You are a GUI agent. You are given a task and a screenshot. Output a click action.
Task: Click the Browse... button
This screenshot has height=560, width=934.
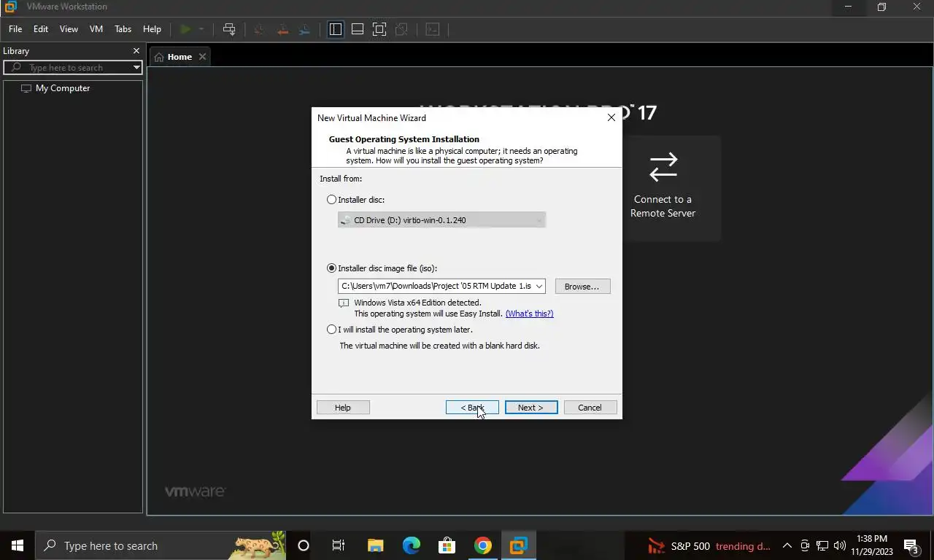[582, 287]
